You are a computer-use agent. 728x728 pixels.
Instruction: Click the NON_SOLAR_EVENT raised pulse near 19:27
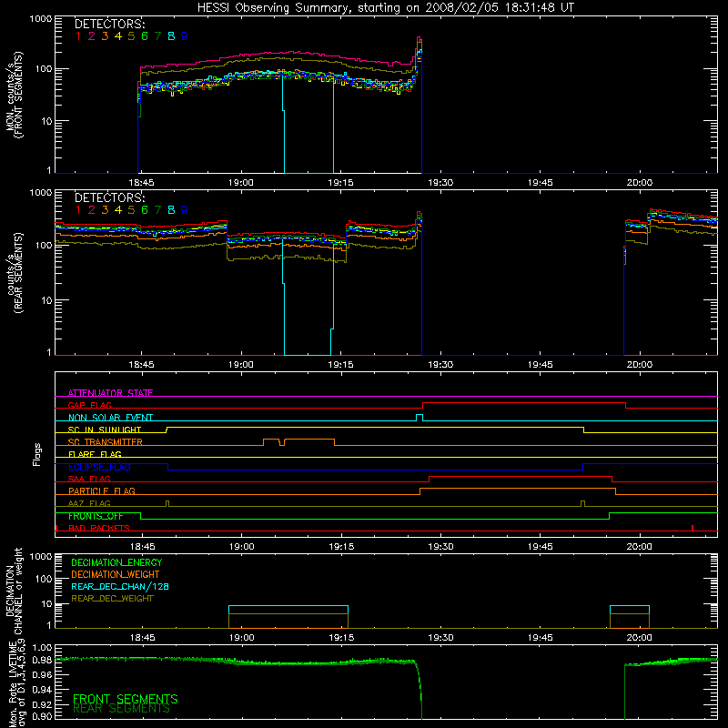(x=420, y=418)
